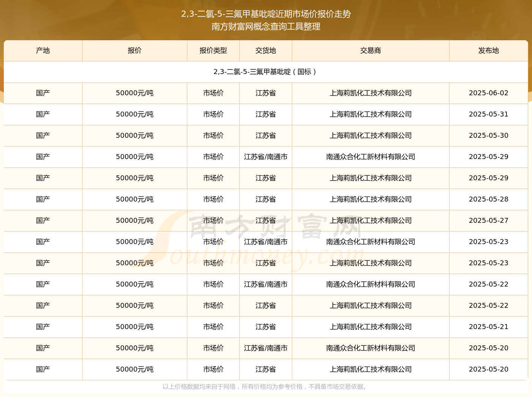This screenshot has width=532, height=397.
Task: Click 上海莉凯化工技术有限公司 in the 2025-05-27 row
Action: [x=370, y=221]
